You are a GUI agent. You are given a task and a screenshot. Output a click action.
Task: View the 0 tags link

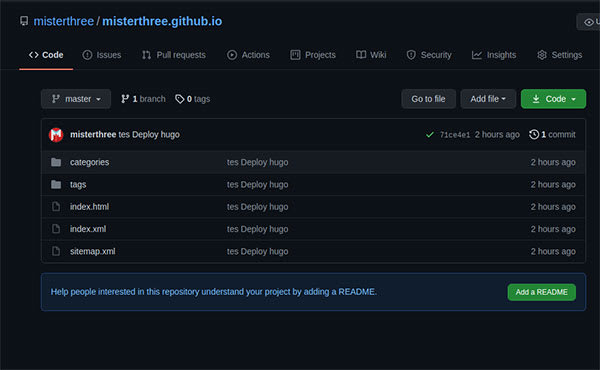coord(192,99)
